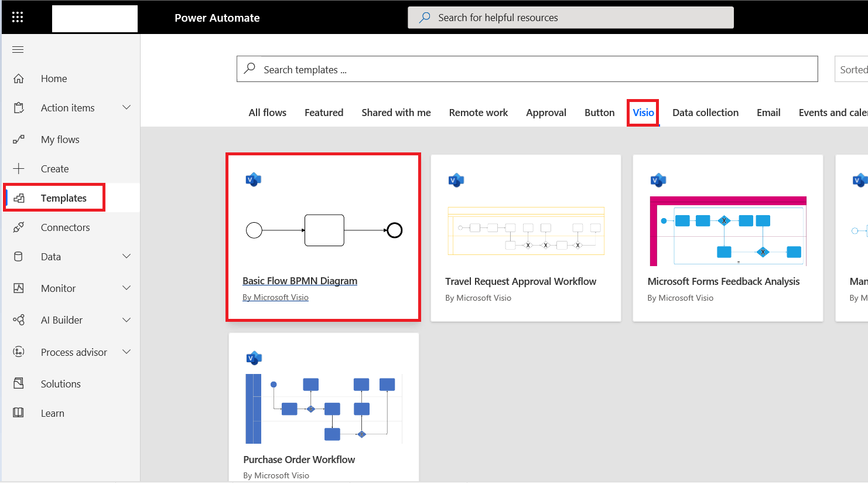The height and width of the screenshot is (483, 868).
Task: Click the Process advisor icon
Action: pyautogui.click(x=19, y=352)
